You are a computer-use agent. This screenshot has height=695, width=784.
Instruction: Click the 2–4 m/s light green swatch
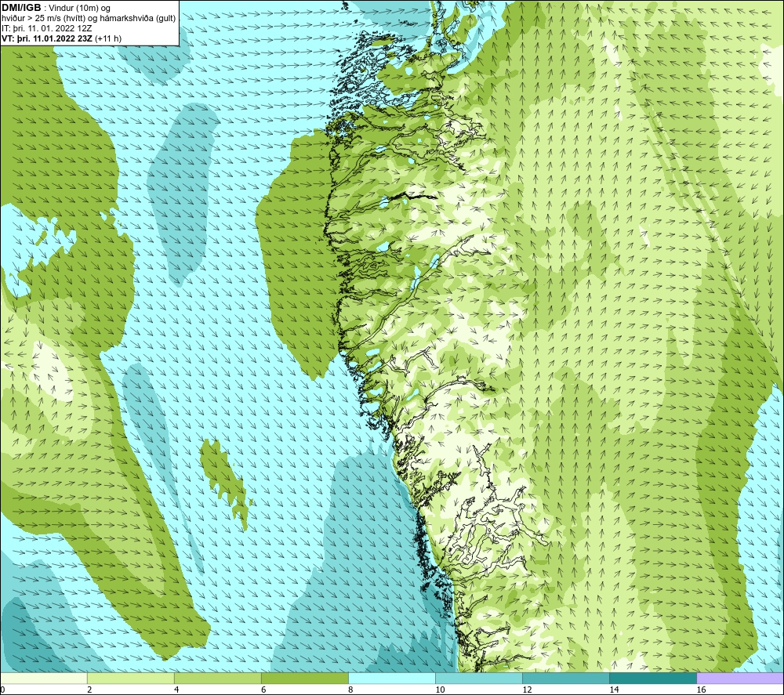[x=131, y=679]
